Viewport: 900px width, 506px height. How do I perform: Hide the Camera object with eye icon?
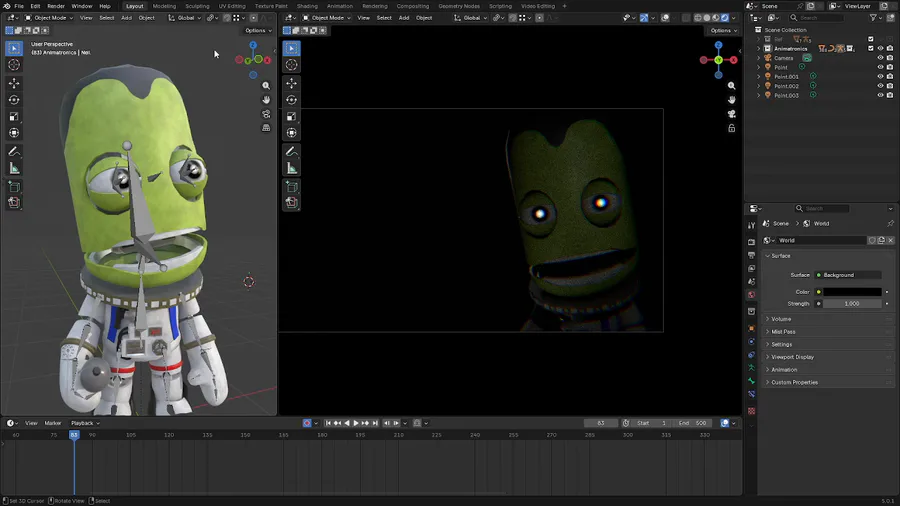[880, 58]
